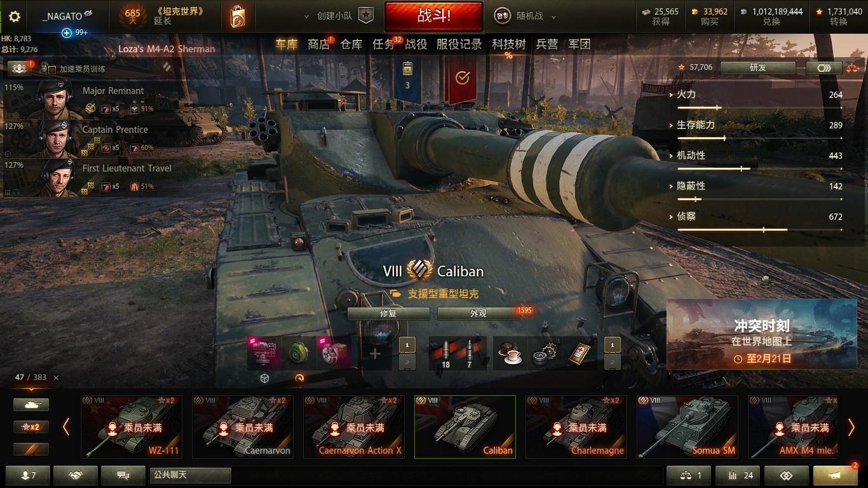Switch to the tech tree tab
This screenshot has width=868, height=488.
click(508, 44)
